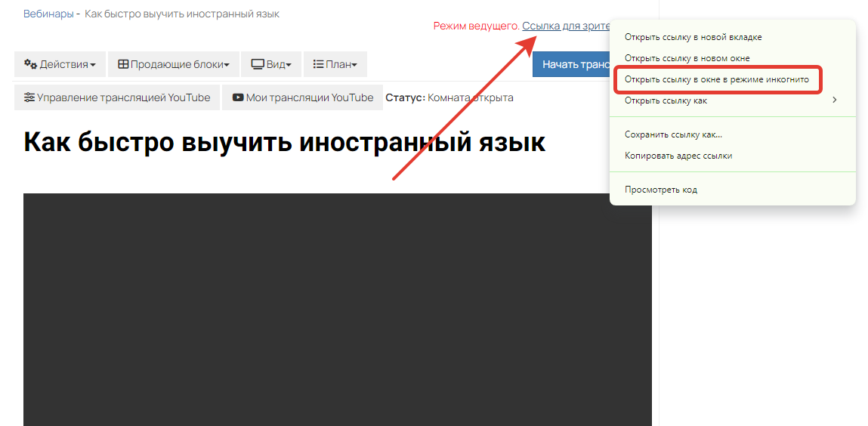Open the Вебинары breadcrumb link
The width and height of the screenshot is (868, 426).
click(x=48, y=14)
